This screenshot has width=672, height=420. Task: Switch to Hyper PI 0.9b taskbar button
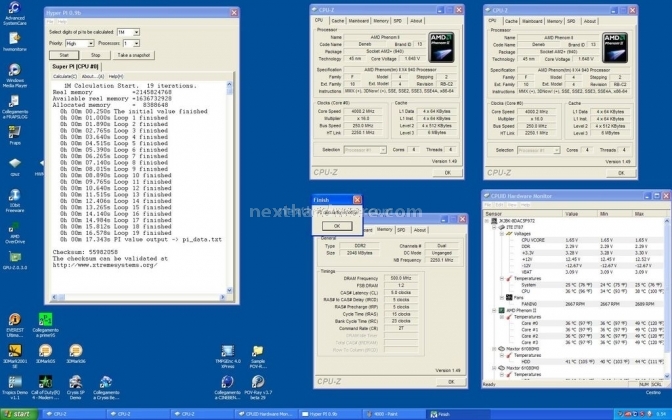point(330,414)
